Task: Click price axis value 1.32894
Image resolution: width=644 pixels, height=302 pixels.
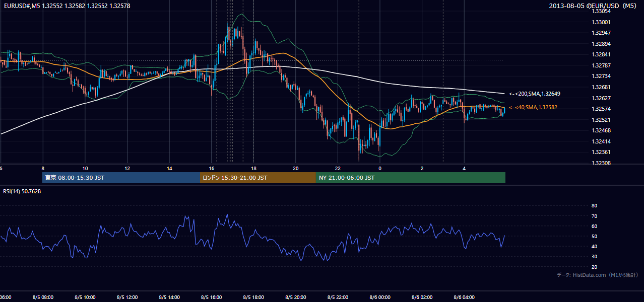Action: (601, 44)
